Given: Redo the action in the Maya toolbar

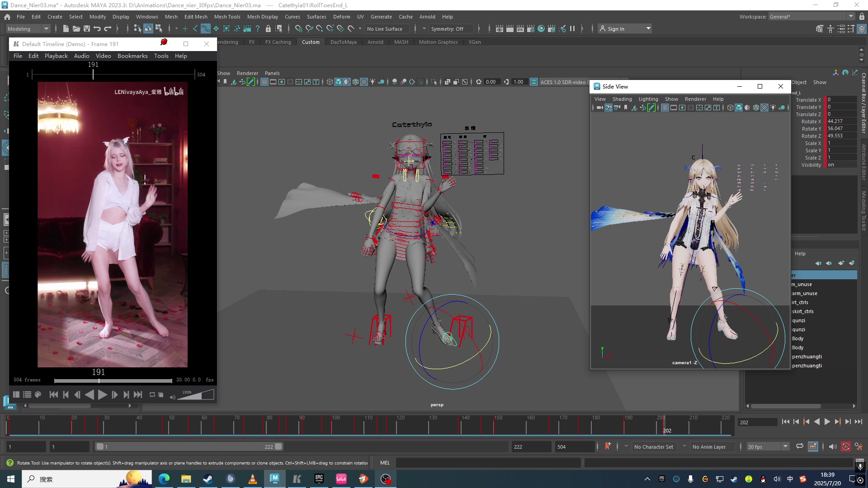Looking at the screenshot, I should click(x=108, y=28).
